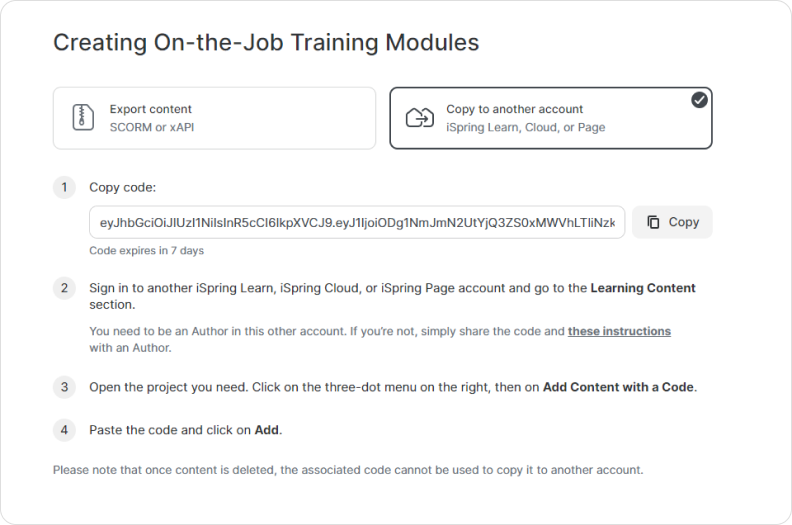792x525 pixels.
Task: Click the folder-arrow icon for Copy to another account
Action: (x=420, y=118)
